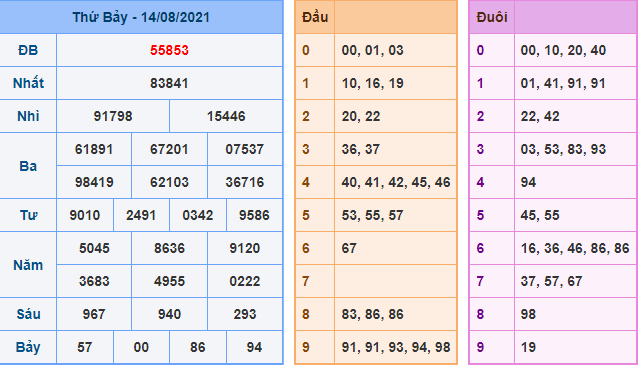Select Đuôi list 37, 57, 67

pyautogui.click(x=551, y=281)
